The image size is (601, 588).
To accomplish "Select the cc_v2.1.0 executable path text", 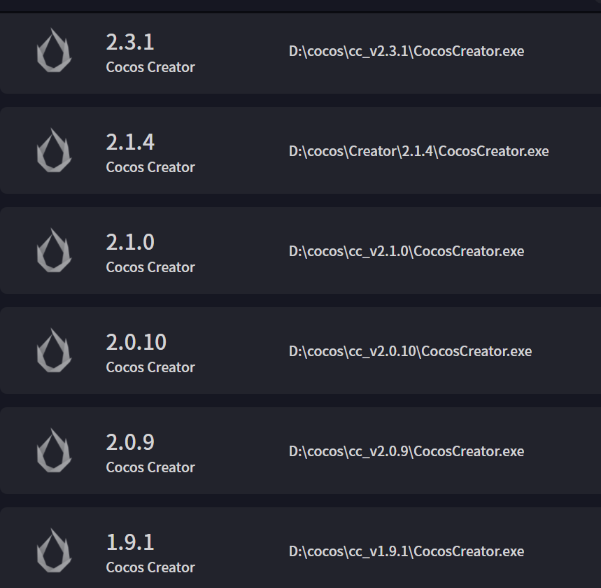I will (406, 251).
